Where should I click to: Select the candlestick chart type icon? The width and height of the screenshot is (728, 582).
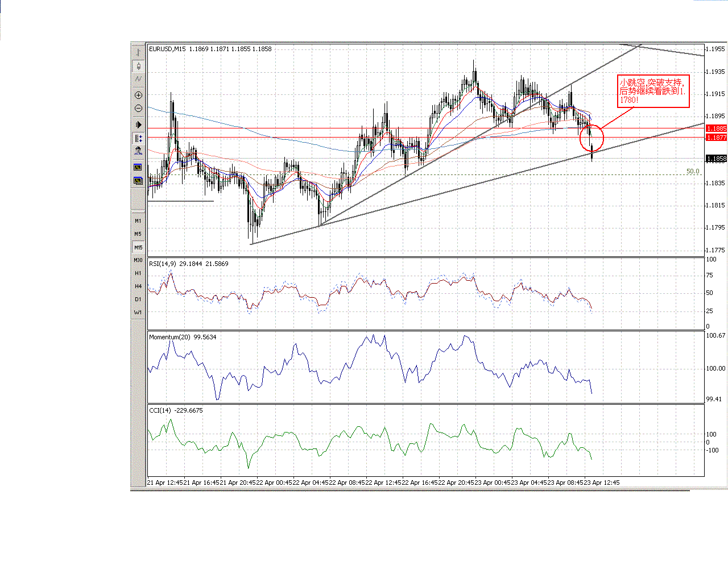(138, 66)
